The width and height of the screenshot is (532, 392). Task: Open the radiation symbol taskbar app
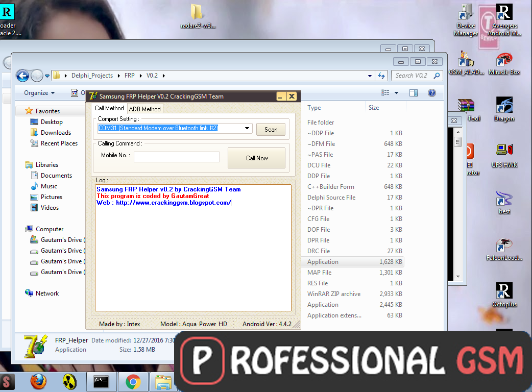(69, 382)
